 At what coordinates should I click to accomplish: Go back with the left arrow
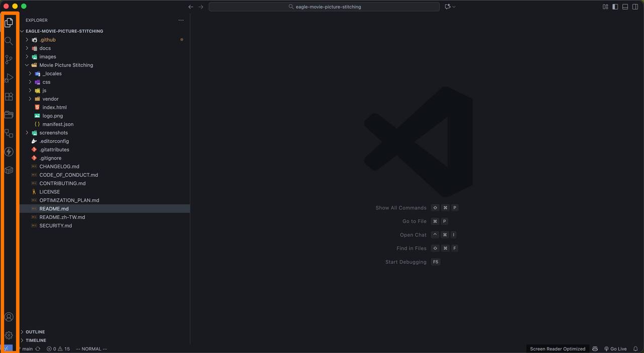[191, 7]
